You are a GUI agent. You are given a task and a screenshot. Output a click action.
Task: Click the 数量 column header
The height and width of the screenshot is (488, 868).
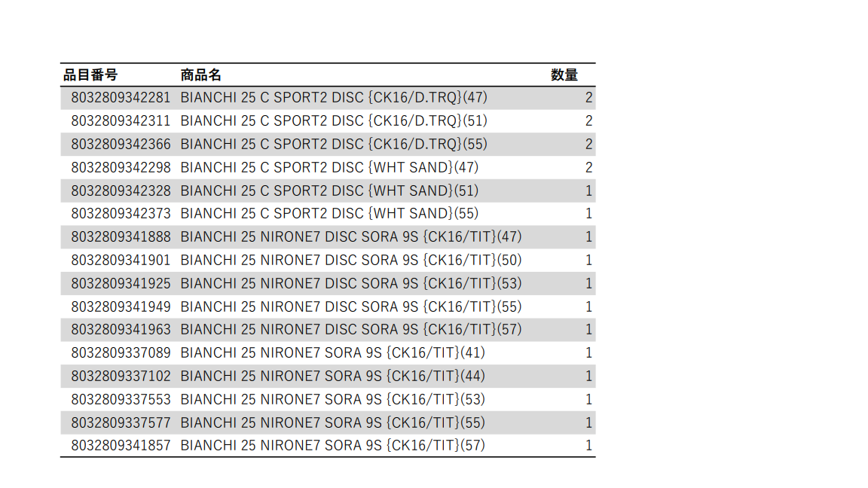coord(564,75)
